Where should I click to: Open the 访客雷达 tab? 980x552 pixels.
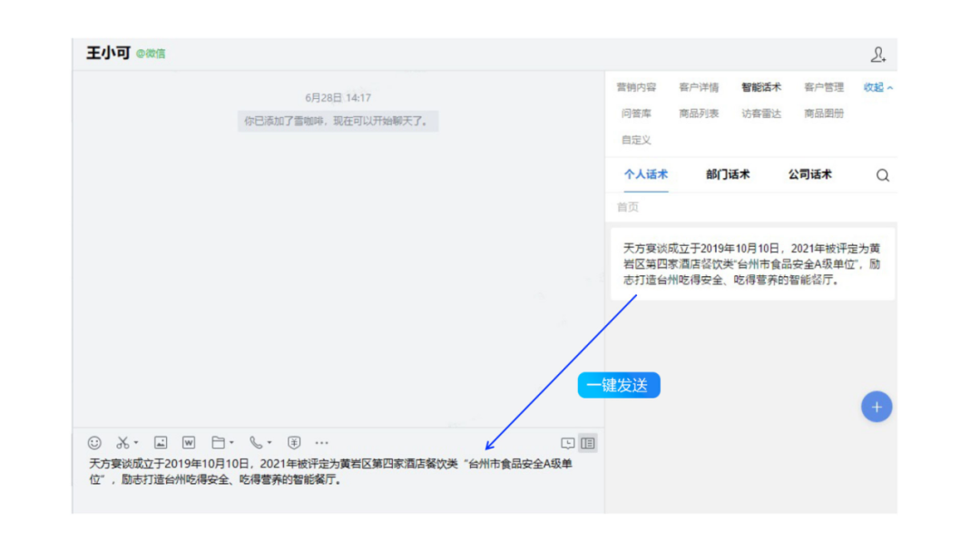(x=761, y=113)
